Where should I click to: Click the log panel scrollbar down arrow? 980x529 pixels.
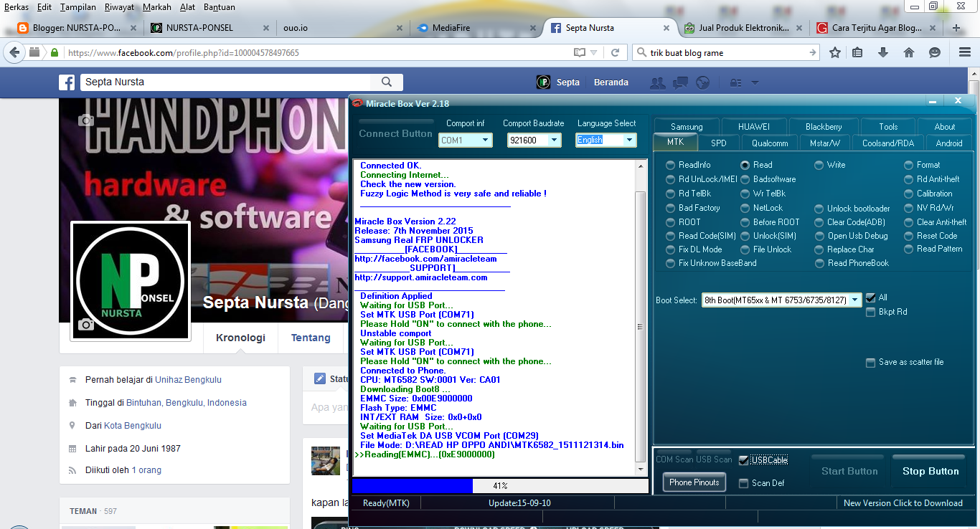coord(641,470)
